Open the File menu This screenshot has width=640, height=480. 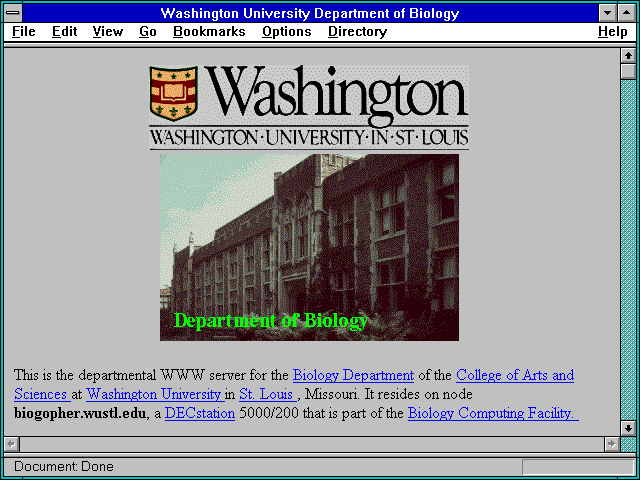point(24,31)
